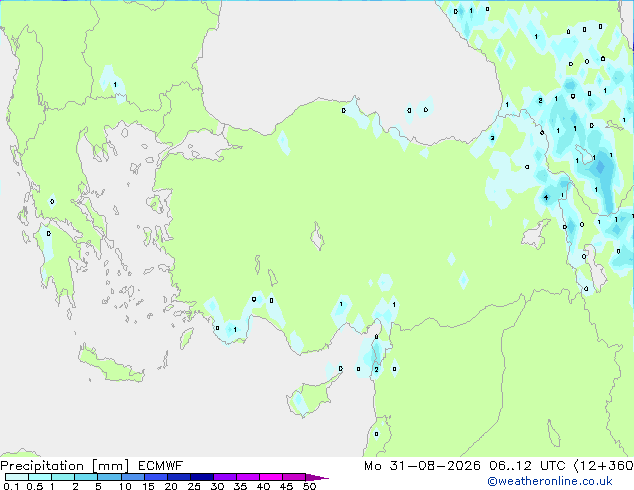Image resolution: width=634 pixels, height=490 pixels.
Task: Click the 2 mm value on Syrian coast
Action: [376, 370]
